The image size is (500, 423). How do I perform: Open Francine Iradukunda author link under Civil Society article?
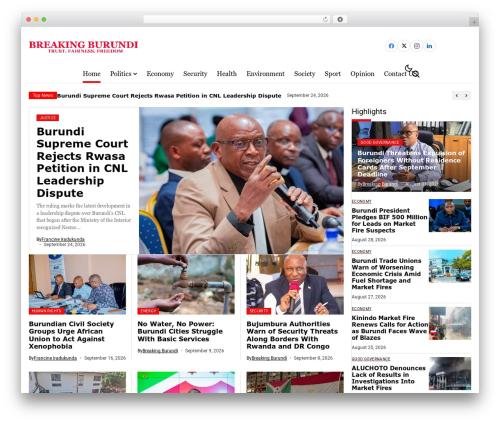pos(55,358)
